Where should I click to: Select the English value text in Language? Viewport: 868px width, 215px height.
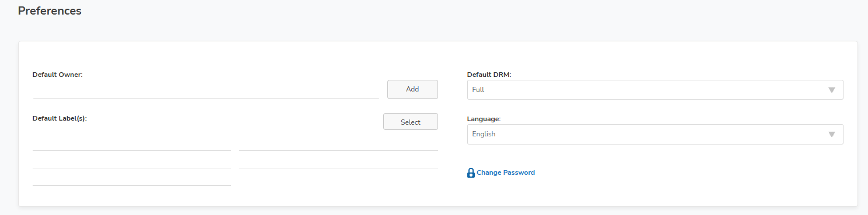click(484, 134)
